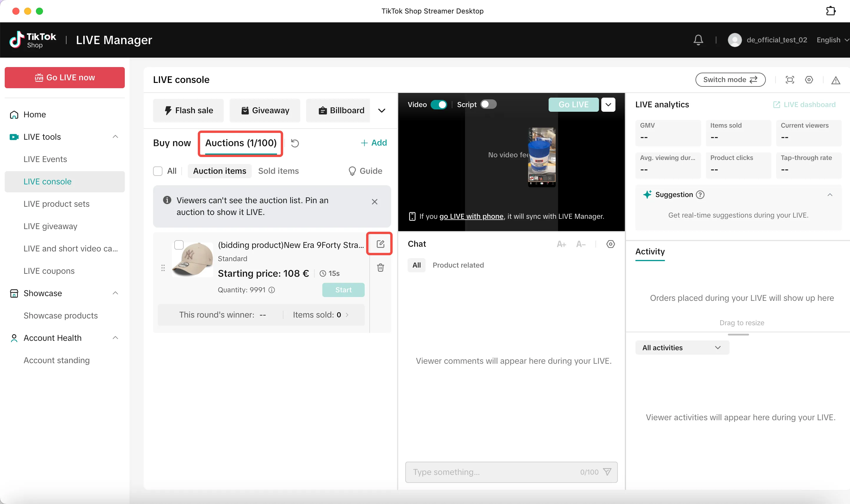Open LIVE giveaway page

(50, 226)
